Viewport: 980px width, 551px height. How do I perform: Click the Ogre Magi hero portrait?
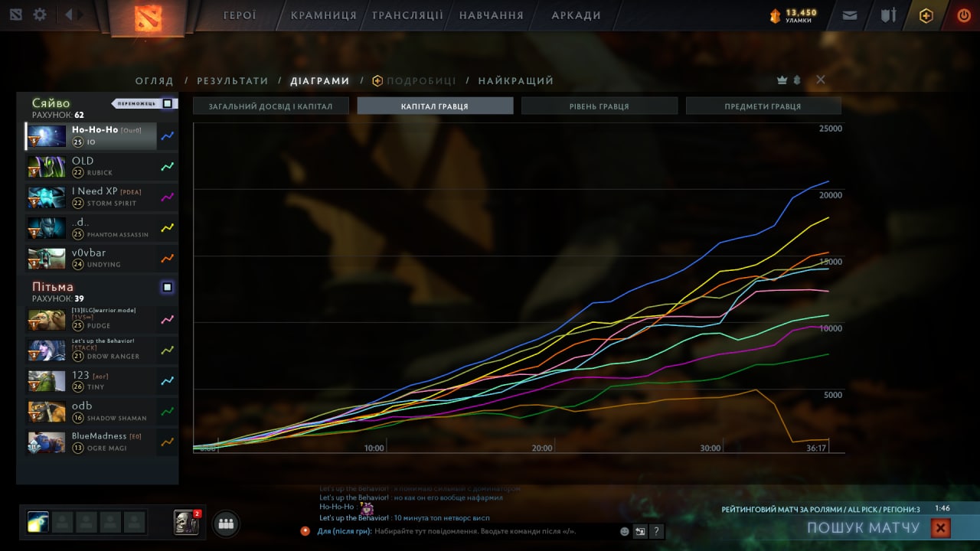(x=47, y=442)
